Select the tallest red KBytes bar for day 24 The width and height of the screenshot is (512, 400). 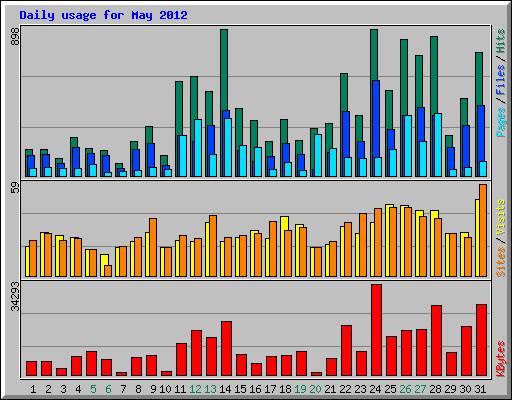tap(377, 330)
